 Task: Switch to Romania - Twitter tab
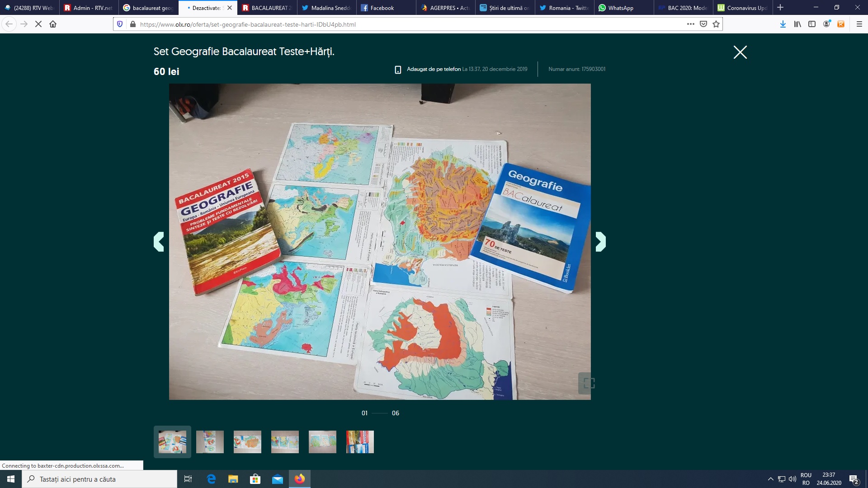[x=564, y=8]
